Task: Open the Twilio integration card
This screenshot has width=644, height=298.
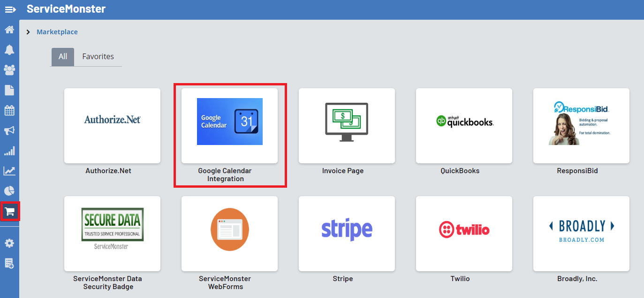Action: click(464, 234)
